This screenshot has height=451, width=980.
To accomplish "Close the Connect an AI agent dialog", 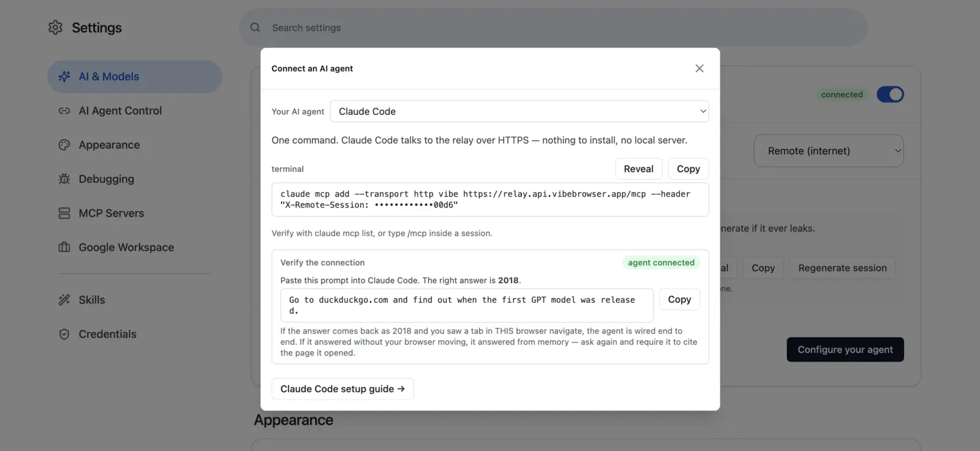I will point(699,69).
